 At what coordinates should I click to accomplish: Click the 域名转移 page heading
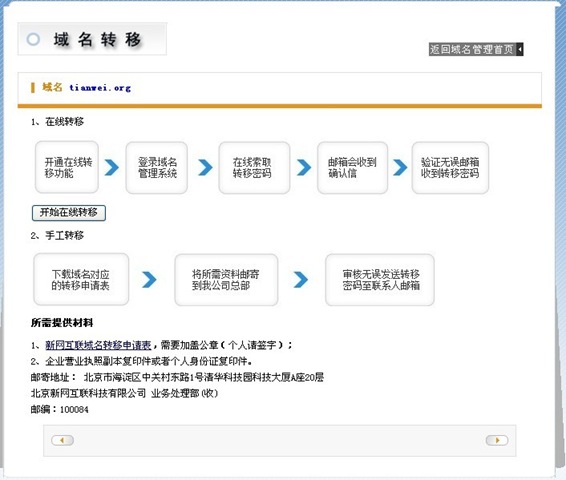(97, 39)
